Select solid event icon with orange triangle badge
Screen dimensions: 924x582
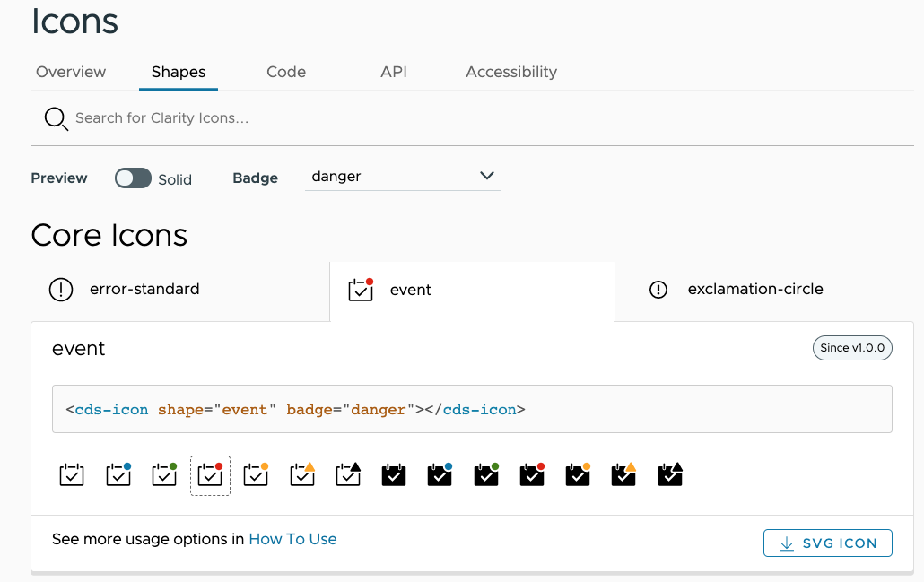624,474
